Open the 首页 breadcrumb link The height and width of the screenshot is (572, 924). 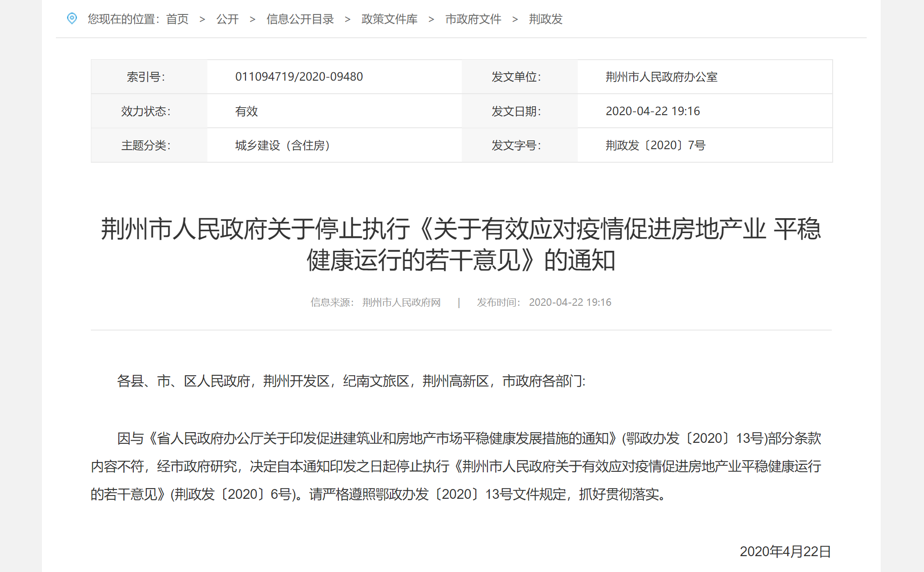[178, 19]
